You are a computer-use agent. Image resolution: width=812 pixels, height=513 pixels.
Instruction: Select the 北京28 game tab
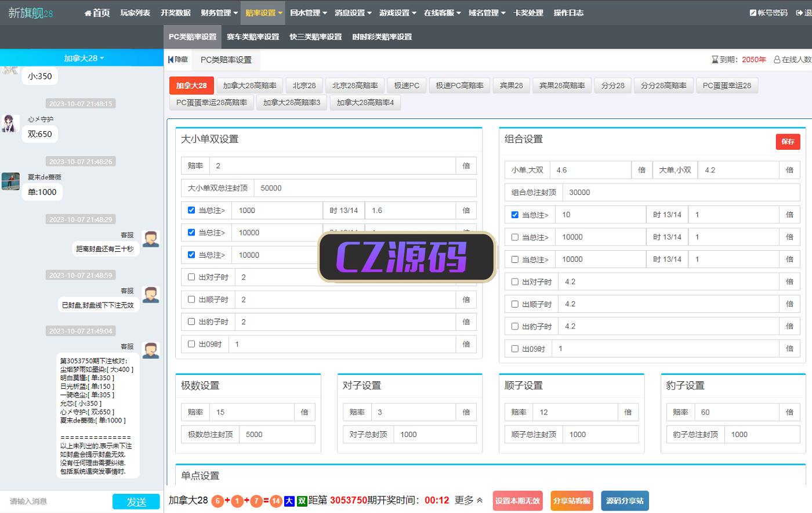click(304, 85)
